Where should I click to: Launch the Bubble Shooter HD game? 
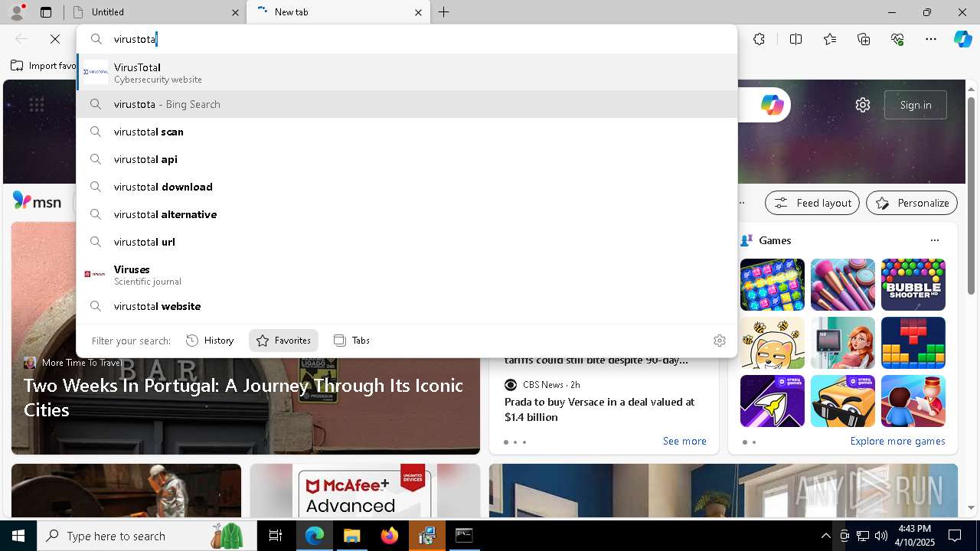click(913, 285)
